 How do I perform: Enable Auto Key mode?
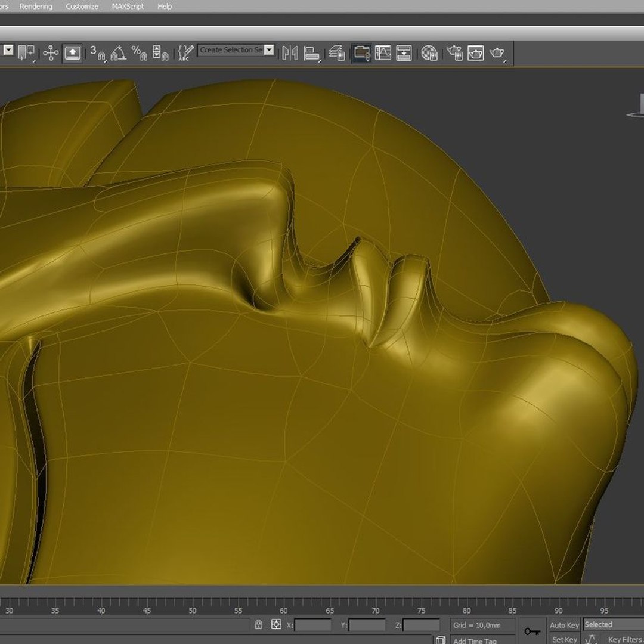564,625
